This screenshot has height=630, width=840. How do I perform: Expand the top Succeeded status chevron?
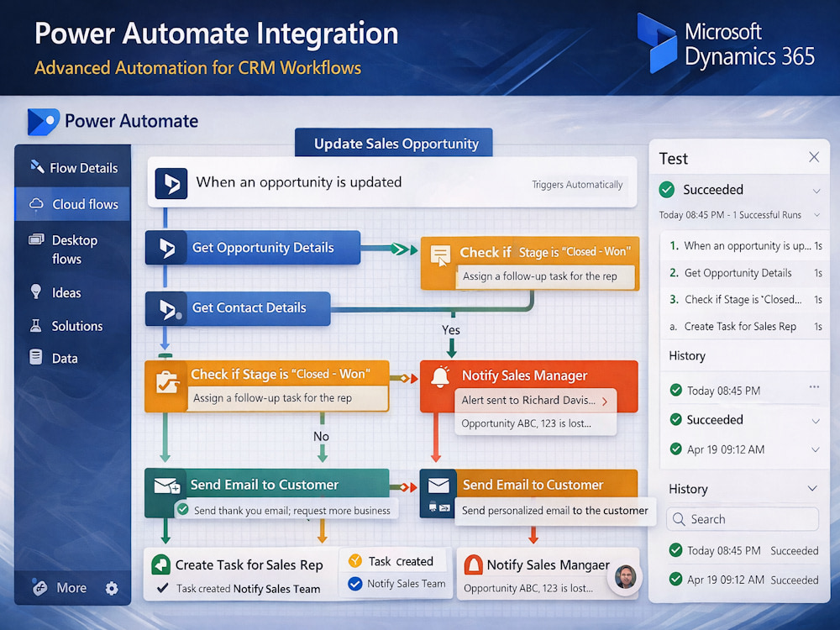click(816, 191)
